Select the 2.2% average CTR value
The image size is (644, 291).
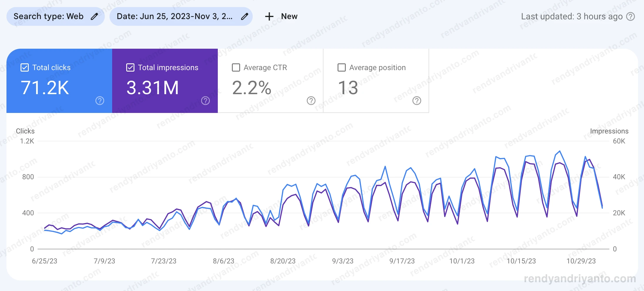click(x=252, y=88)
